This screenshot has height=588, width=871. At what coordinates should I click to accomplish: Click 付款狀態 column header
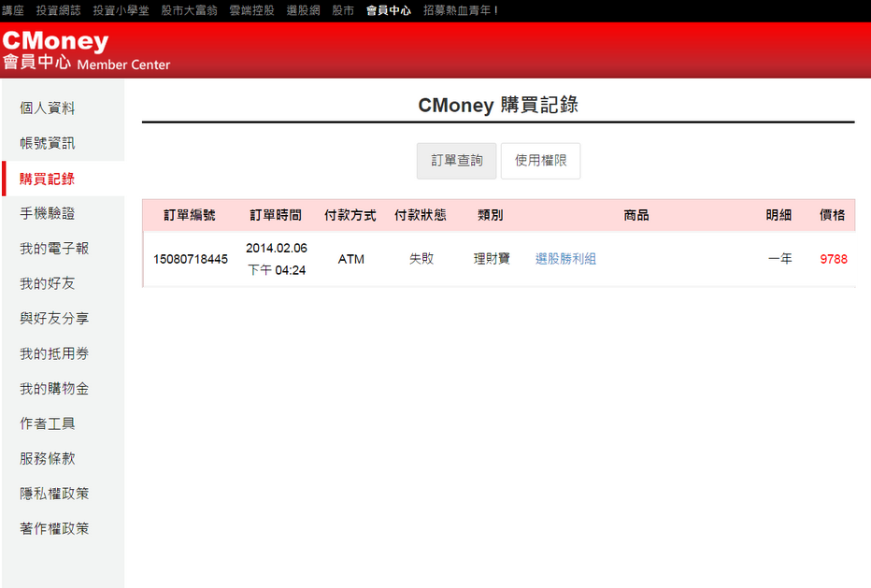point(420,215)
